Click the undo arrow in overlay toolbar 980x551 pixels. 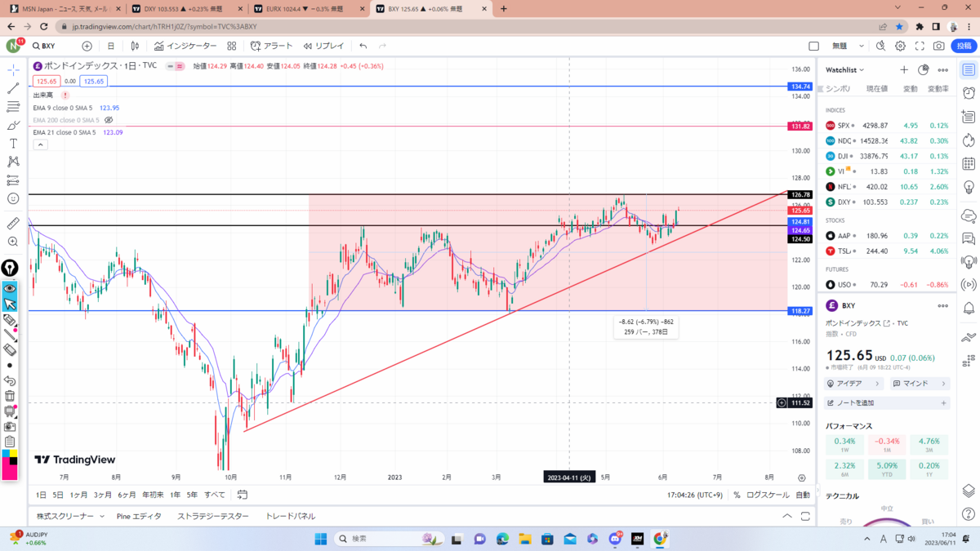pyautogui.click(x=10, y=380)
